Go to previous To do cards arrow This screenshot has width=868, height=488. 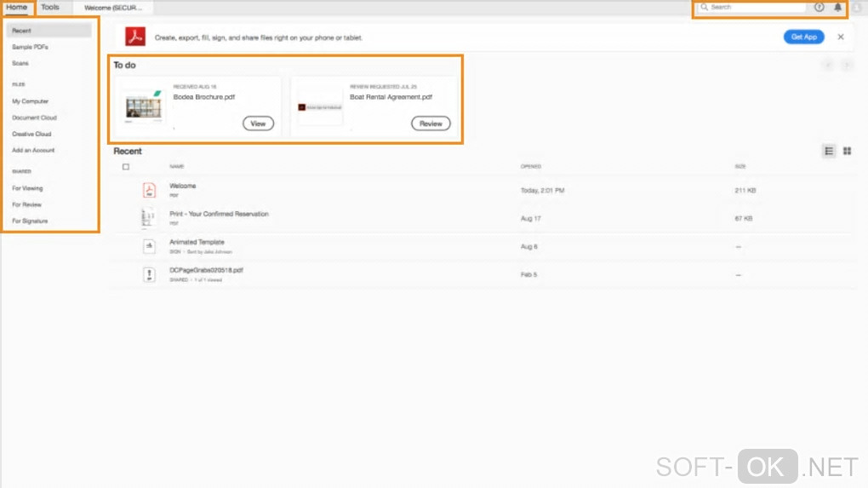pyautogui.click(x=828, y=66)
